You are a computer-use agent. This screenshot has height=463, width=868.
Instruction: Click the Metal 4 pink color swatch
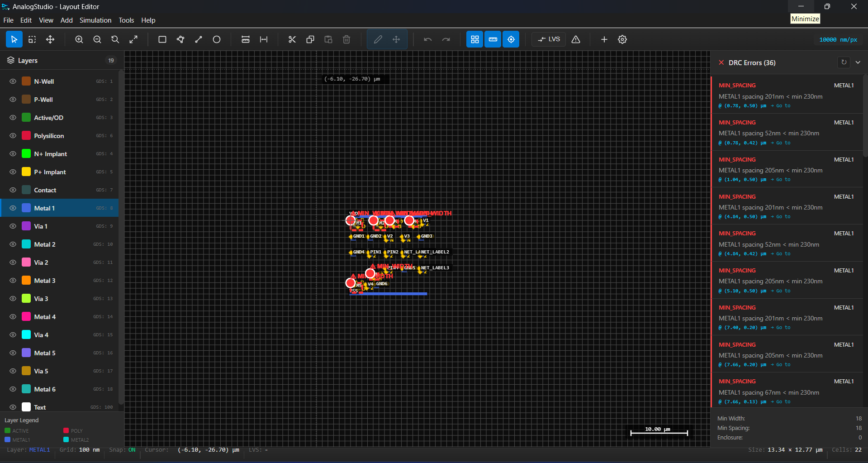[x=26, y=317]
